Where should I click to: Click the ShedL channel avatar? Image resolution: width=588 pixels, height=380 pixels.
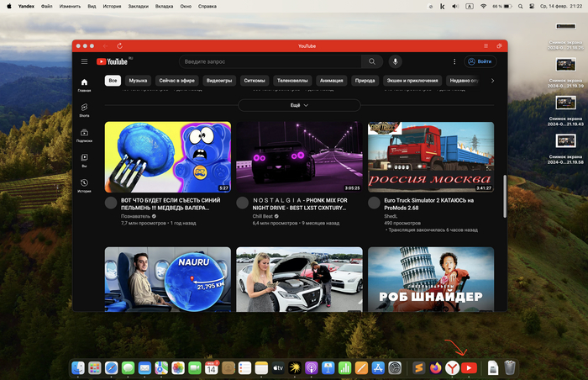375,203
